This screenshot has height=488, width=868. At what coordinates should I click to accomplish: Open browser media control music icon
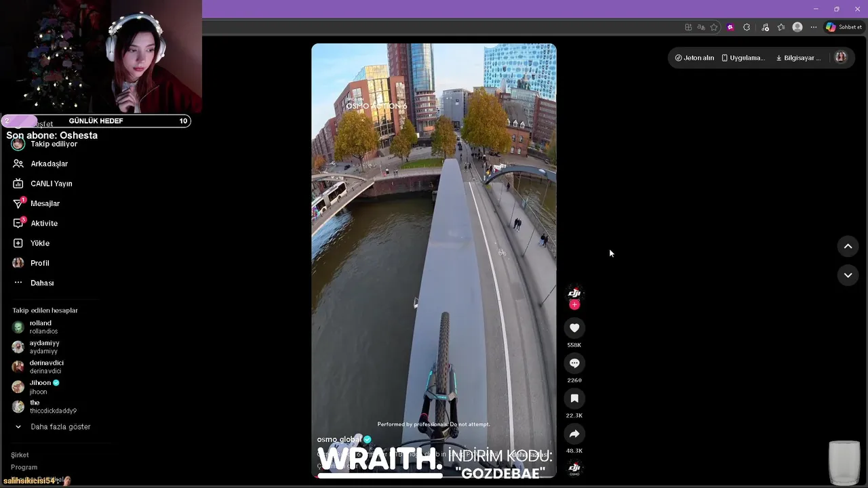[765, 27]
